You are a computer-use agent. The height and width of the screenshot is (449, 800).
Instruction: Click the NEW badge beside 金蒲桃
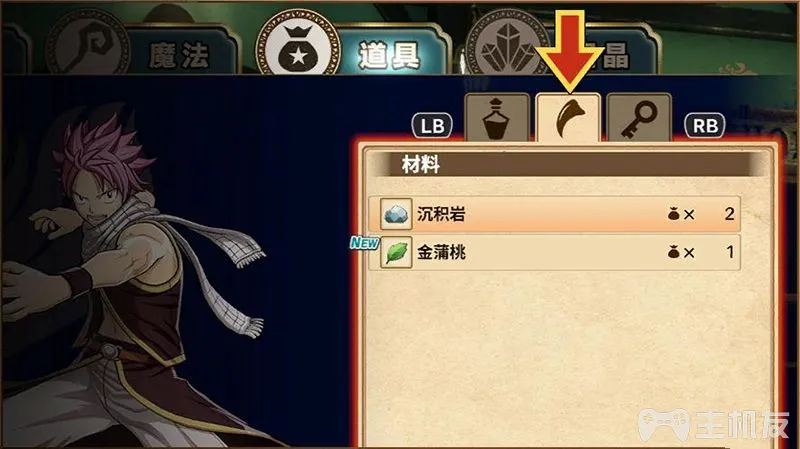pos(364,243)
